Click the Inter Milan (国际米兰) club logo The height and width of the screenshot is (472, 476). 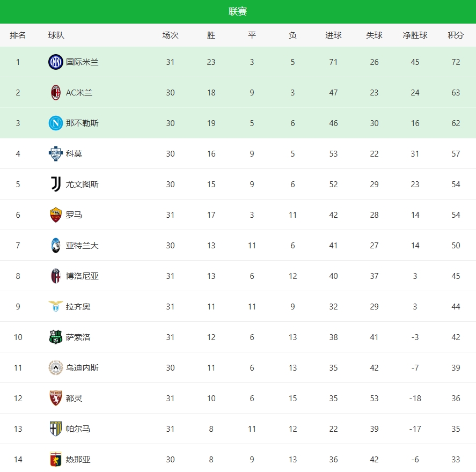(56, 62)
